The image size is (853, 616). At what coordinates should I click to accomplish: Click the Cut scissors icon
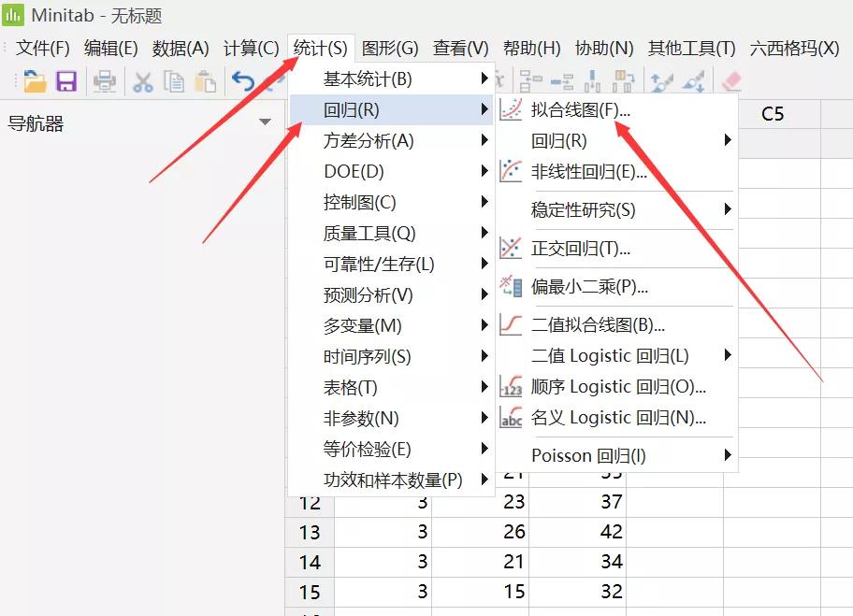click(142, 82)
